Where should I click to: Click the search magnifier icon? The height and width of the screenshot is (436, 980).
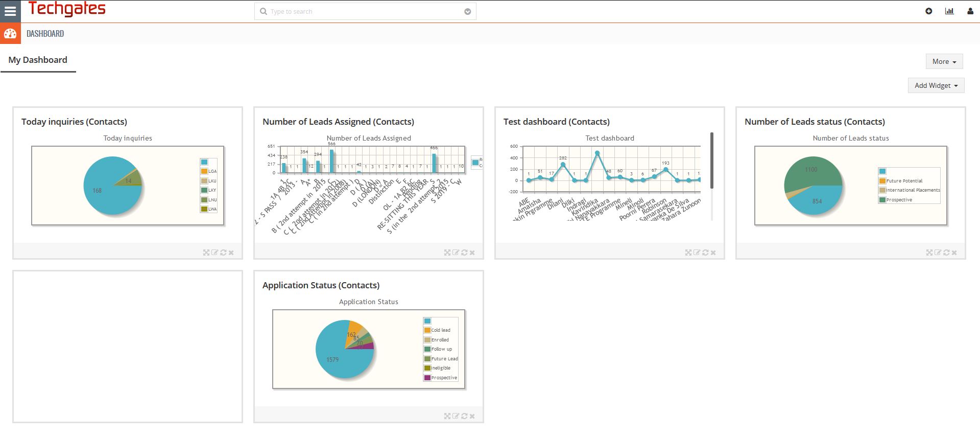pyautogui.click(x=264, y=11)
